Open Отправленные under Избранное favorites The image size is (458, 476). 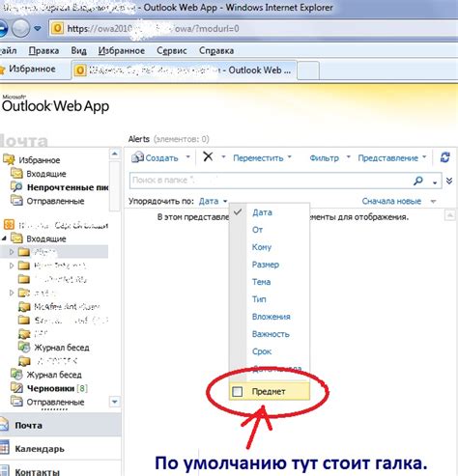(55, 201)
